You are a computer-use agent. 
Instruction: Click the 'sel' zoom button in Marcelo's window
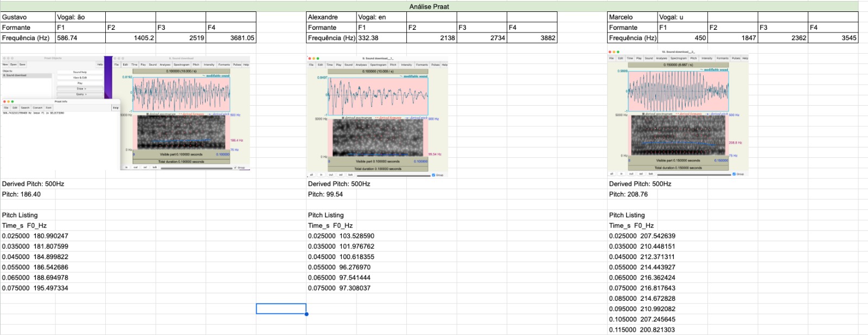tap(641, 174)
